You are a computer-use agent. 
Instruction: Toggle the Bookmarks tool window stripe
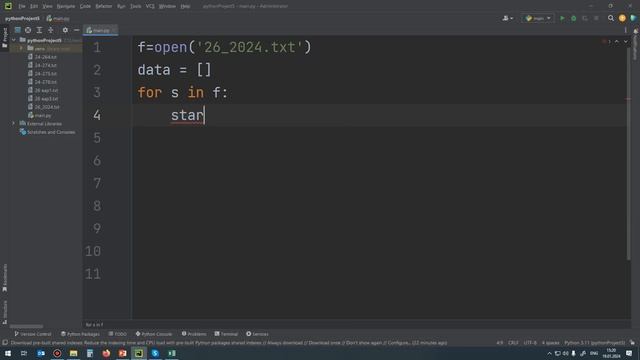pos(4,278)
